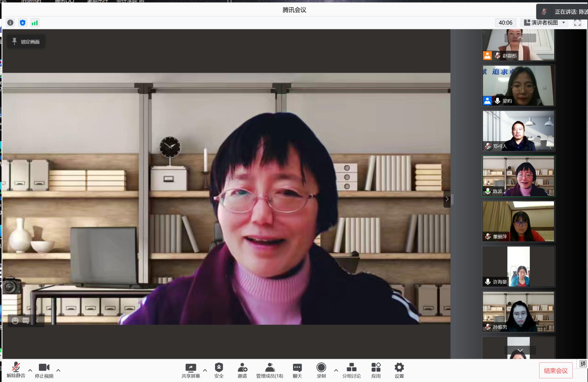The width and height of the screenshot is (588, 382).
Task: Expand audio options arrow next to mute
Action: tap(30, 370)
